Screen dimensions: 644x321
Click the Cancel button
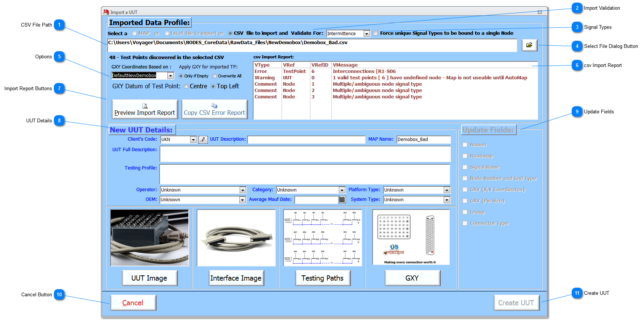pos(133,303)
